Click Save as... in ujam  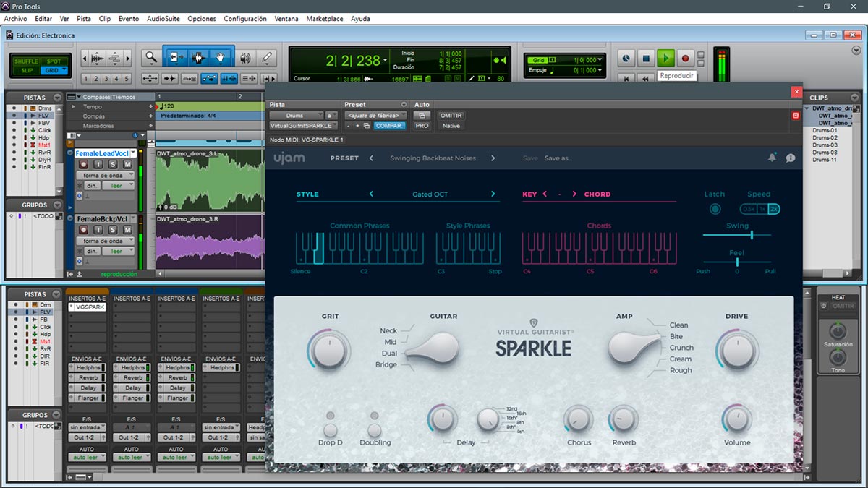coord(558,158)
